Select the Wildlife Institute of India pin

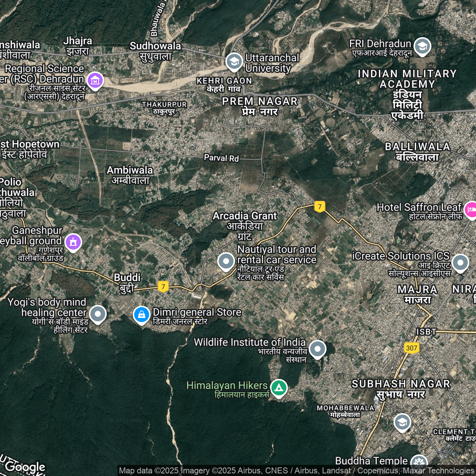[317, 349]
